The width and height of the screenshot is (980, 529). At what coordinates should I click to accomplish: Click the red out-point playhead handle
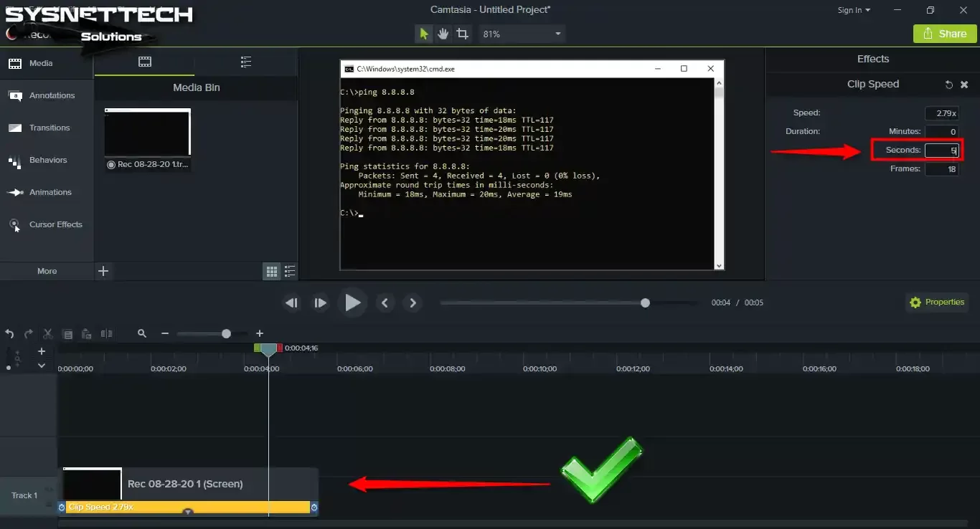(280, 348)
